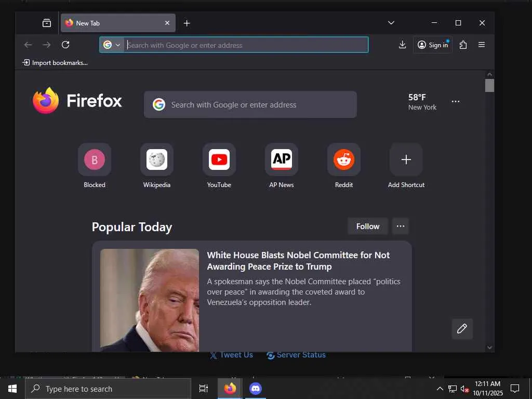The width and height of the screenshot is (532, 399).
Task: Select Firefox in the taskbar
Action: 230,389
